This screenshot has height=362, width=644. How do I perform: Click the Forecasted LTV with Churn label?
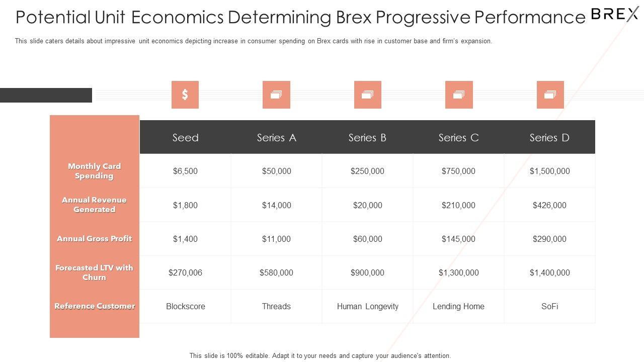pos(95,273)
